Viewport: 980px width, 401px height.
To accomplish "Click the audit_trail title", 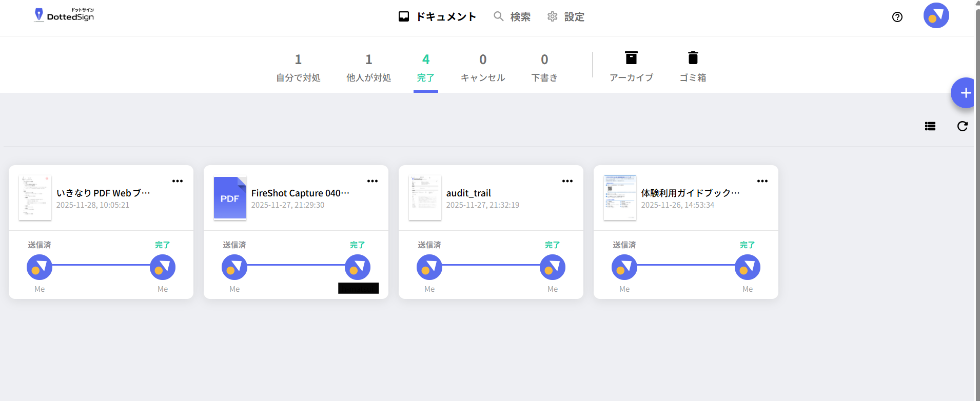I will pyautogui.click(x=468, y=193).
